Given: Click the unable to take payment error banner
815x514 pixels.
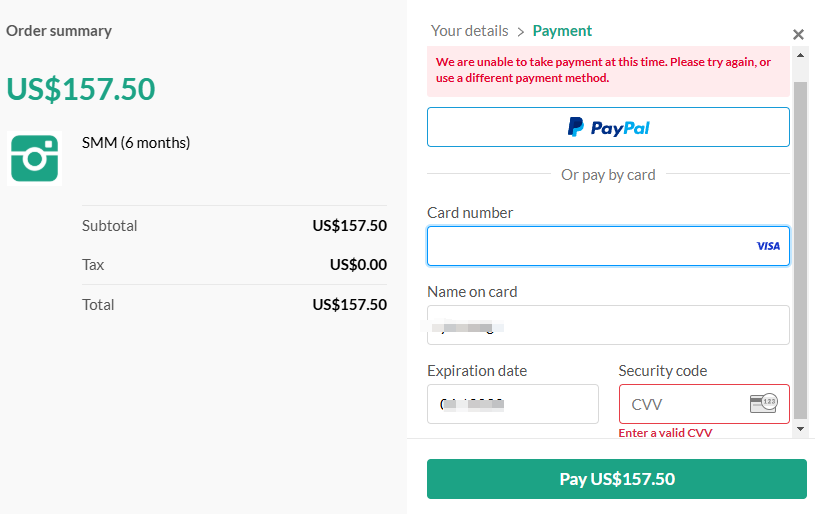Looking at the screenshot, I should click(x=608, y=70).
